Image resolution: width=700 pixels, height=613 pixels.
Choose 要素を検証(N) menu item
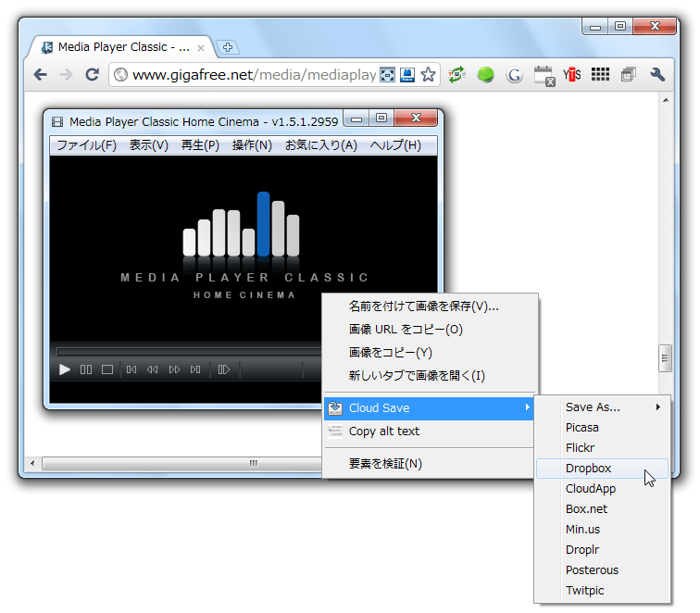pyautogui.click(x=429, y=464)
